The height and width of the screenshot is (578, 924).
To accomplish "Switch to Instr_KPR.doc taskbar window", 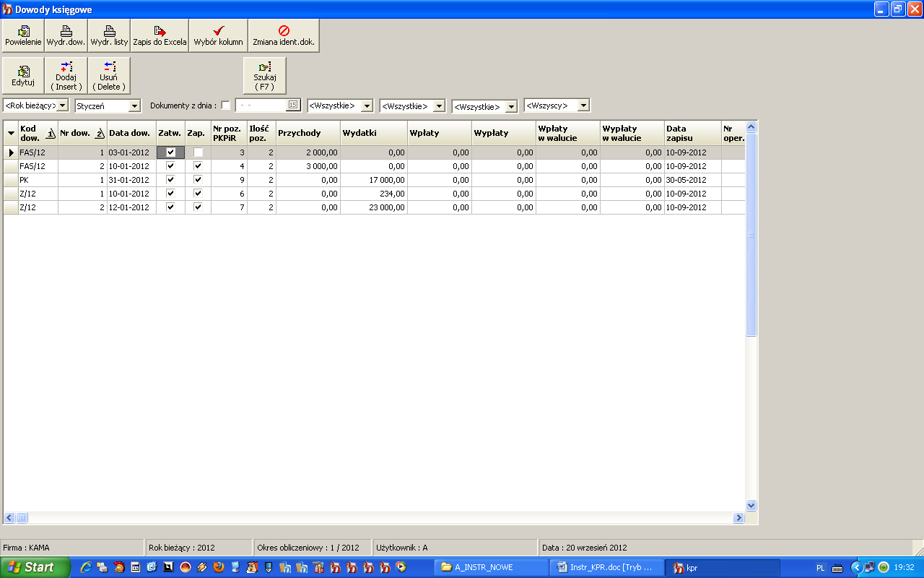I will pos(606,568).
